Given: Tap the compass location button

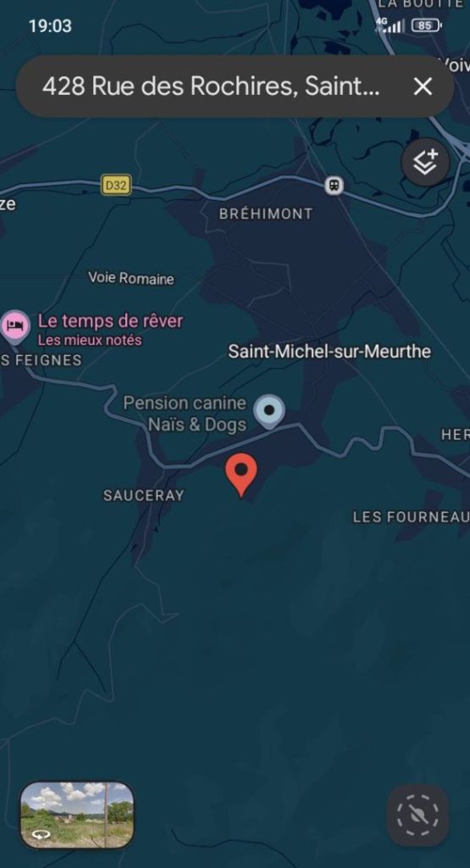Looking at the screenshot, I should click(x=417, y=815).
